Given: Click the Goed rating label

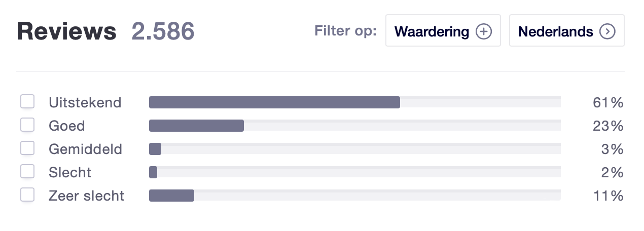Looking at the screenshot, I should (x=66, y=126).
